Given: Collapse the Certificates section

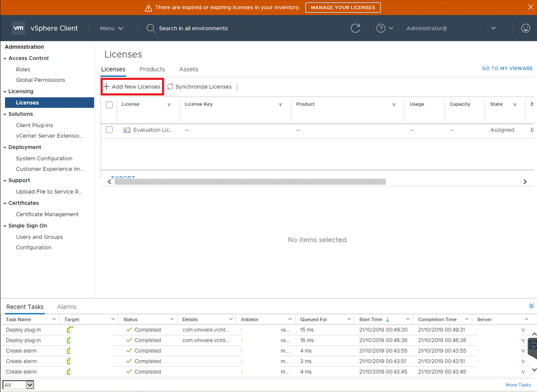Looking at the screenshot, I should point(5,203).
